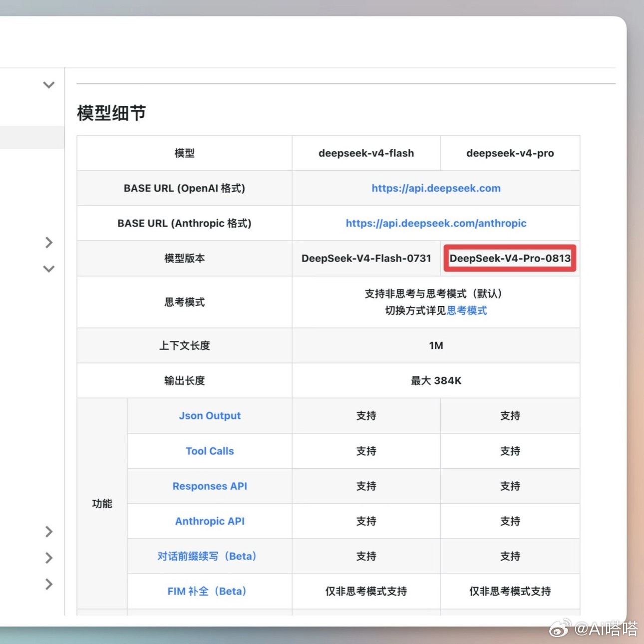The image size is (644, 644).
Task: Click the 1M context length value
Action: (x=436, y=345)
